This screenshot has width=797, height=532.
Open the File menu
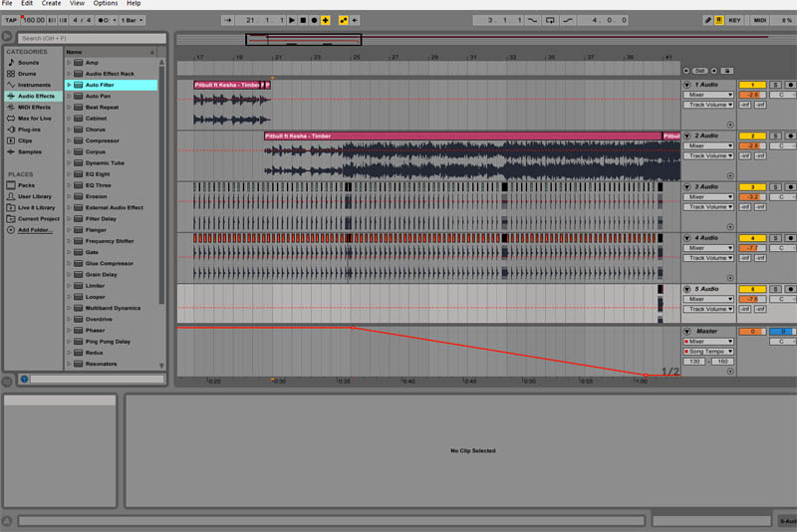7,3
